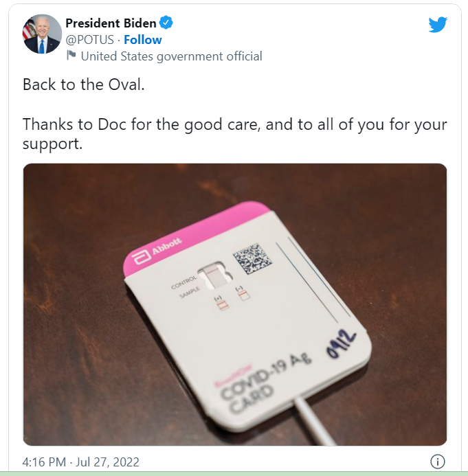This screenshot has width=468, height=476.
Task: Click the blue verified badge
Action: coord(166,23)
